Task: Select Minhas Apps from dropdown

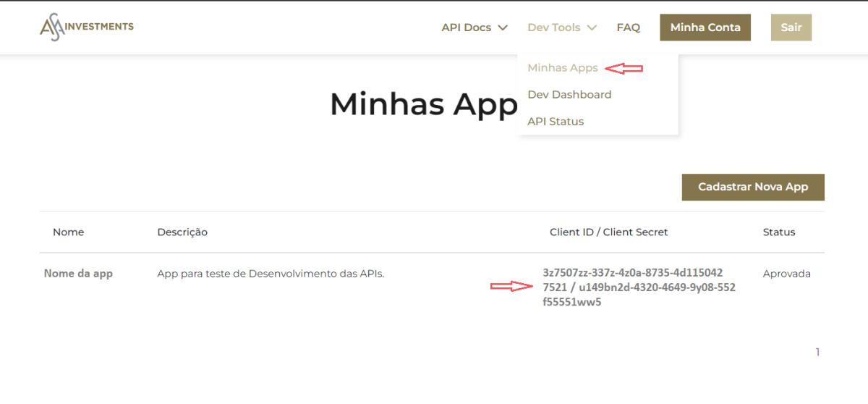Action: pyautogui.click(x=563, y=68)
